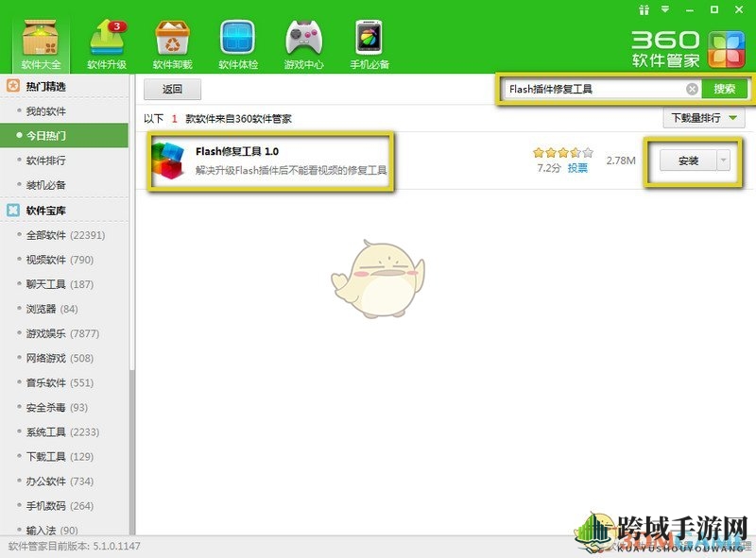Select 音乐软件 (551) category

64,382
